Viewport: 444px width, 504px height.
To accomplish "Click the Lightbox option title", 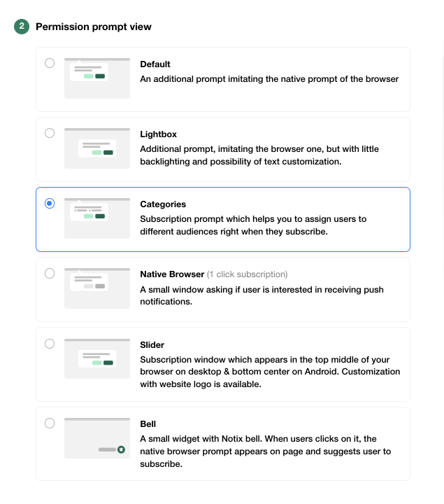I will coord(158,134).
